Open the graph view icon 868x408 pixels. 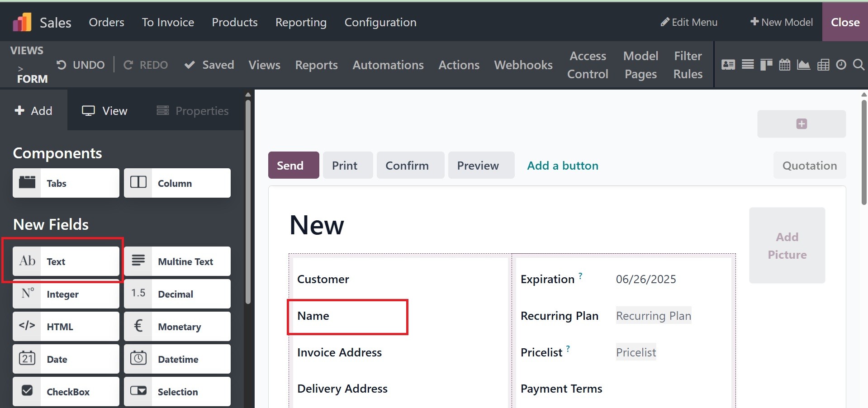click(803, 65)
